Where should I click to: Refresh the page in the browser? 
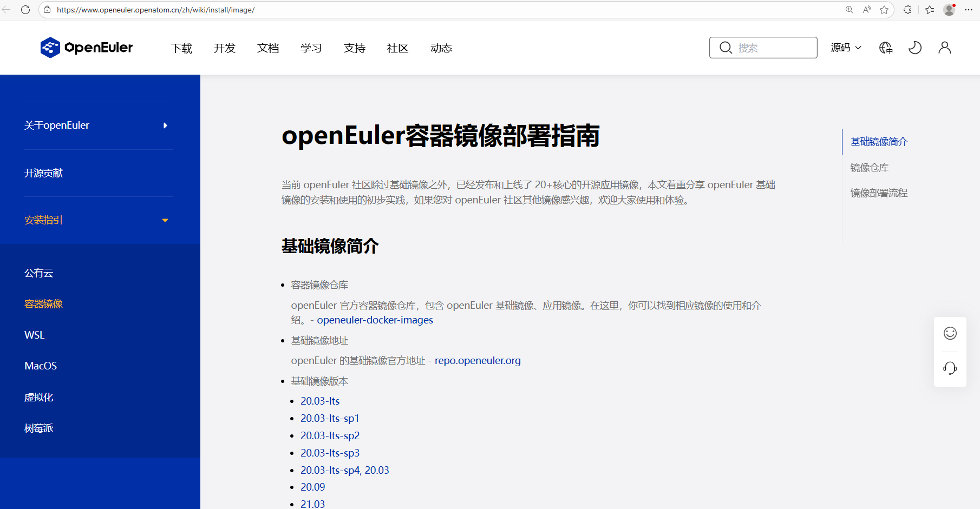(25, 10)
